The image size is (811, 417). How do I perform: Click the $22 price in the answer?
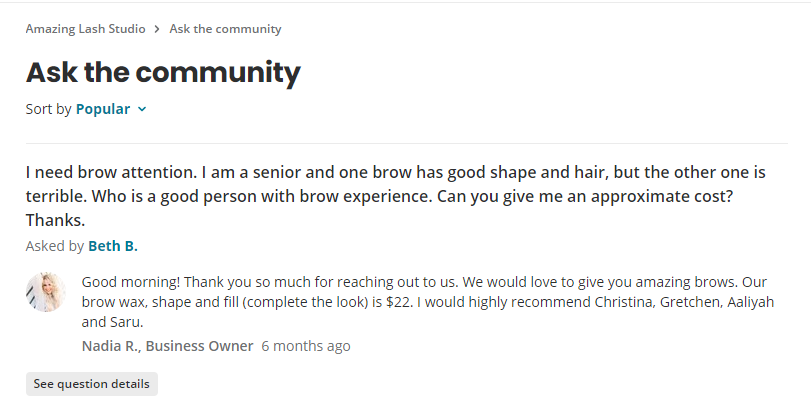point(398,302)
